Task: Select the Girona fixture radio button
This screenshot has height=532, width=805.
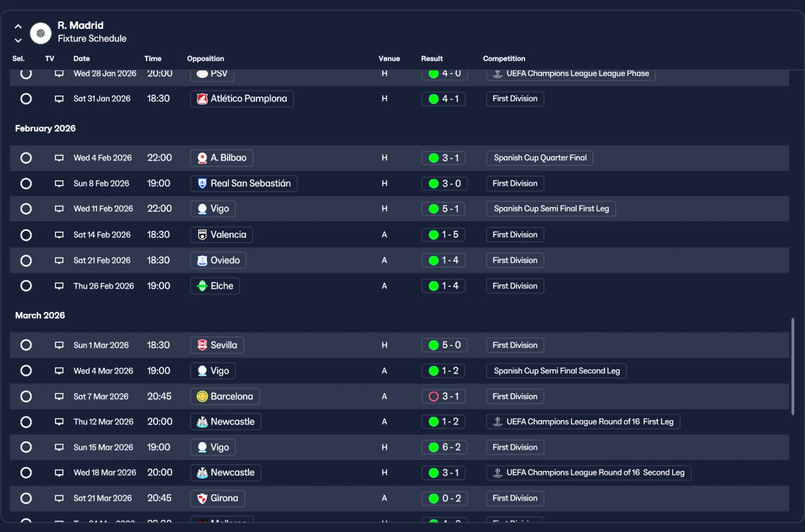Action: pos(26,498)
